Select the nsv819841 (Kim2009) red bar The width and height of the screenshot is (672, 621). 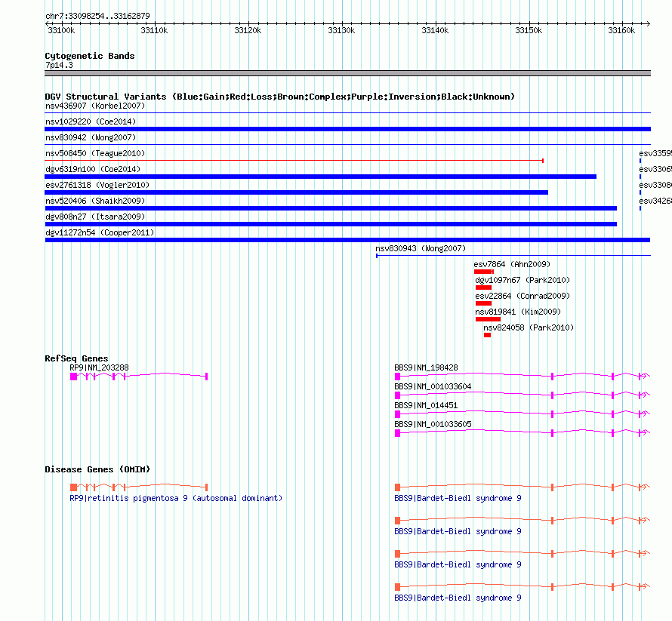click(488, 319)
